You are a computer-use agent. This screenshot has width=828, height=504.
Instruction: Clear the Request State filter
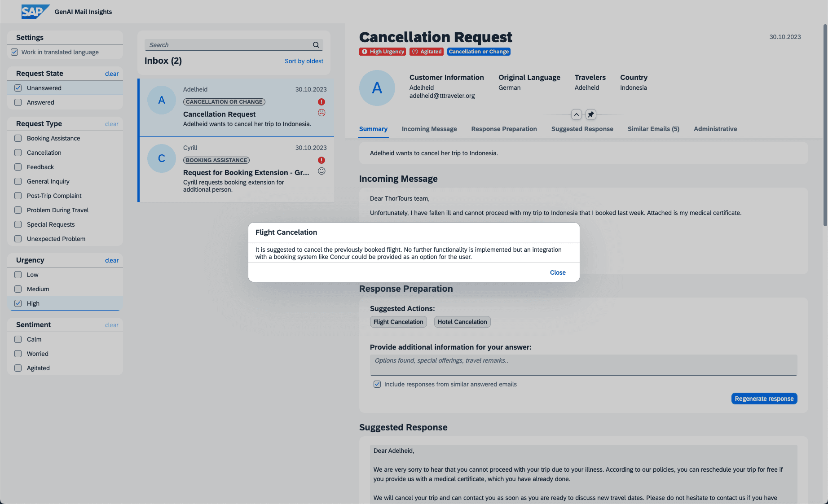tap(112, 74)
